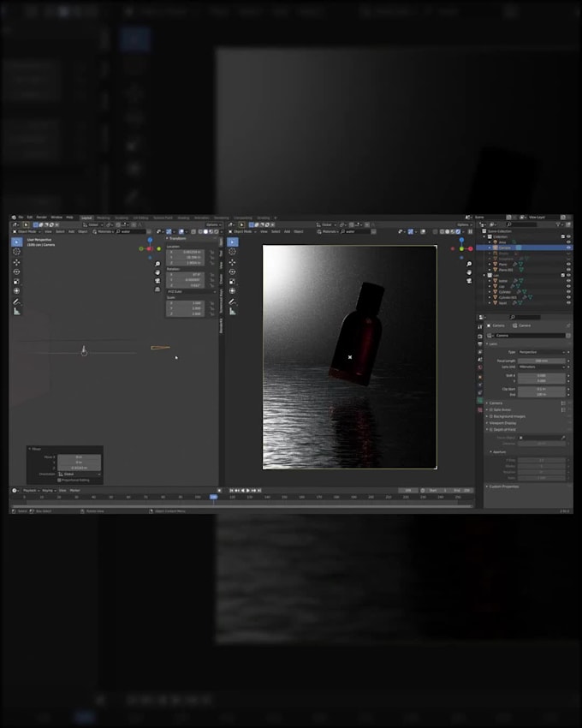This screenshot has height=728, width=582.
Task: Open the Options button in left viewport header
Action: click(x=213, y=224)
